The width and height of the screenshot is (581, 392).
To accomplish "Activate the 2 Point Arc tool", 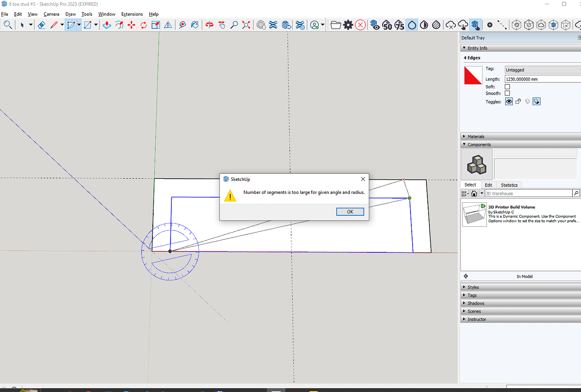I will 72,25.
